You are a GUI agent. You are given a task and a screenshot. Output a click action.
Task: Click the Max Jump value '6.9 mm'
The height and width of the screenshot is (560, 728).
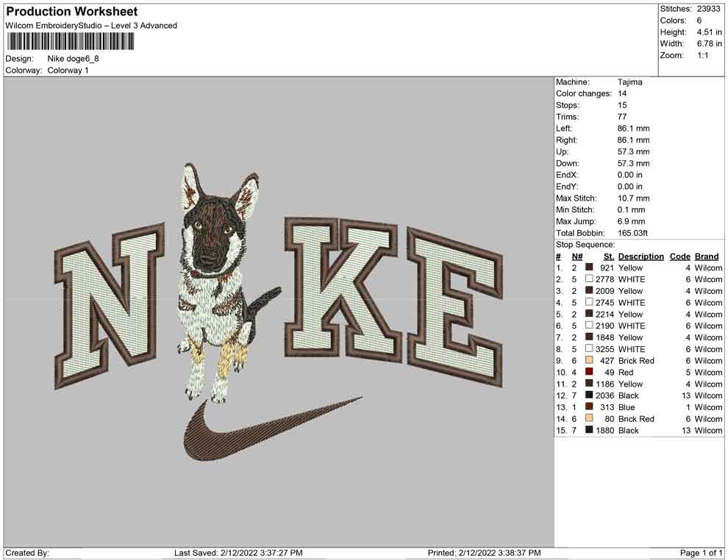point(632,221)
